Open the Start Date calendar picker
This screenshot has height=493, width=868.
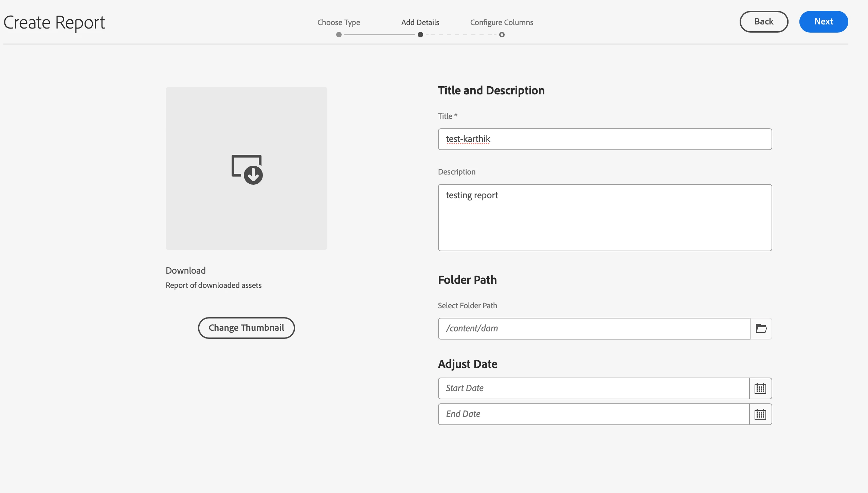[760, 388]
